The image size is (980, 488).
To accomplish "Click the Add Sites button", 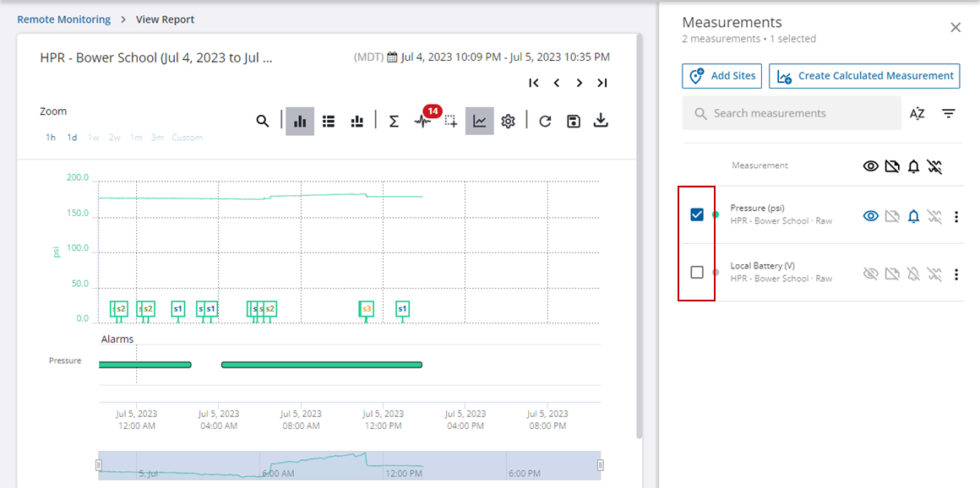I will (x=721, y=76).
